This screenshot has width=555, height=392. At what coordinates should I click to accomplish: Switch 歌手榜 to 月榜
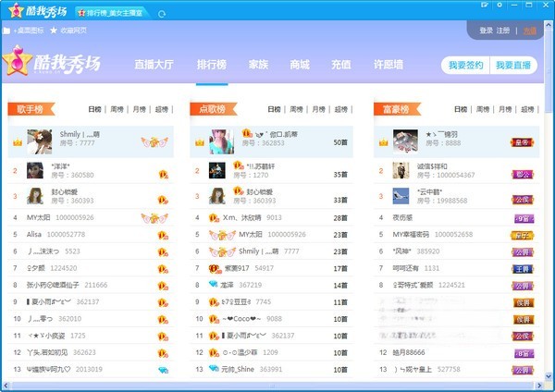pyautogui.click(x=139, y=109)
